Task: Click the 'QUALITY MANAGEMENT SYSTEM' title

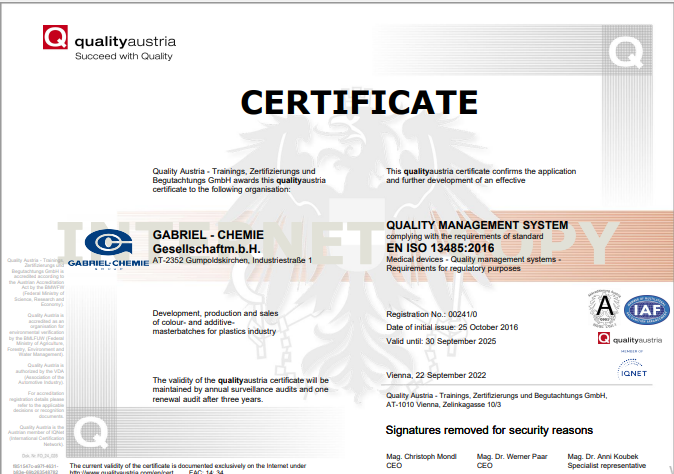Action: [477, 225]
